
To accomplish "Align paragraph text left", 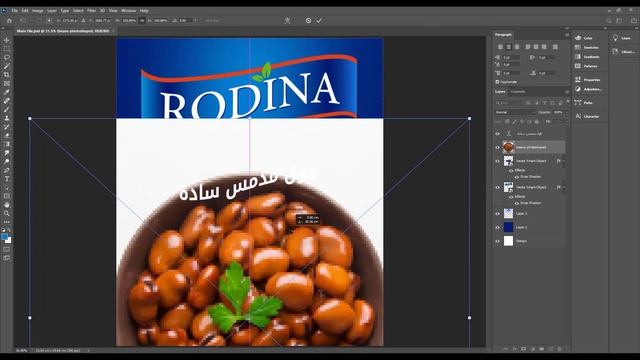I will (x=500, y=47).
